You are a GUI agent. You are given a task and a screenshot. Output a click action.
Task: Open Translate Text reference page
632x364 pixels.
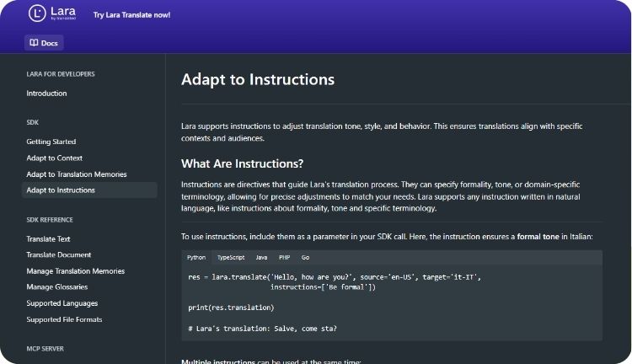coord(48,239)
